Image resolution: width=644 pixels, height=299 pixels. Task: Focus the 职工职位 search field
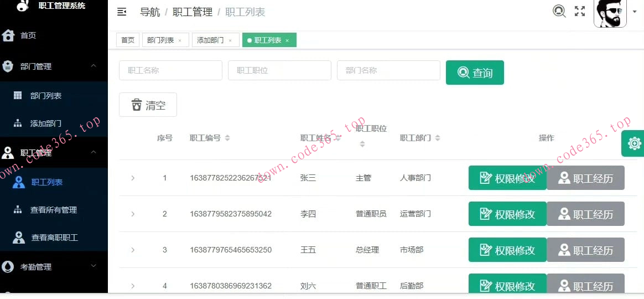pyautogui.click(x=280, y=70)
